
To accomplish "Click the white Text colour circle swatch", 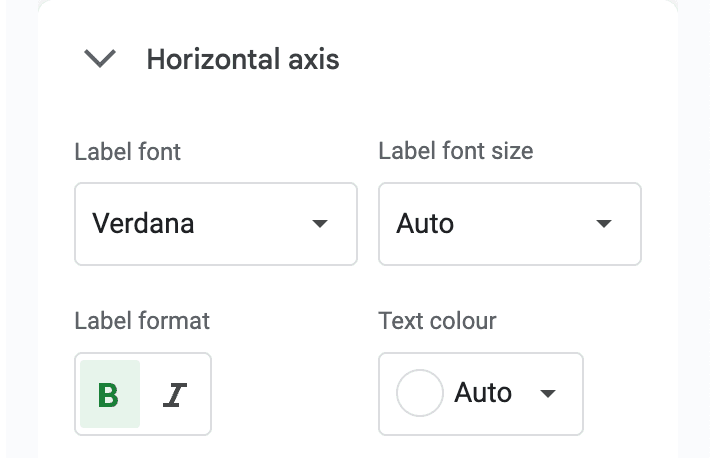I will [420, 394].
